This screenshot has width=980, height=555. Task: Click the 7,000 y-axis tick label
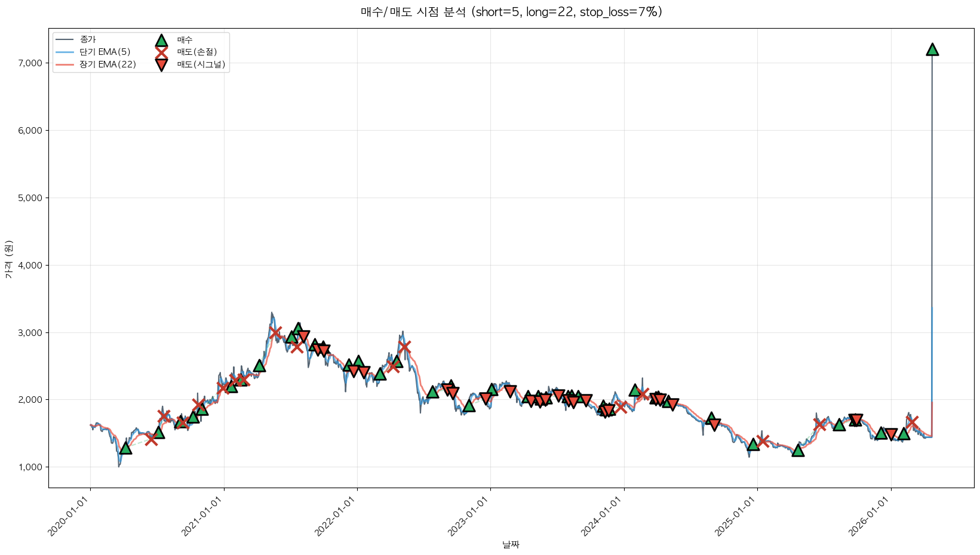[30, 63]
